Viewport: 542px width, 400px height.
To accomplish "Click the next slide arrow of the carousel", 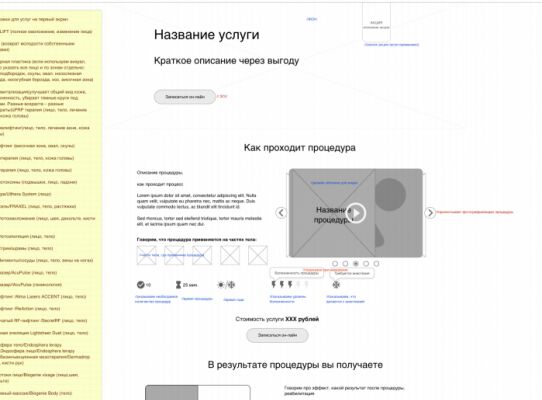I will coord(430,213).
